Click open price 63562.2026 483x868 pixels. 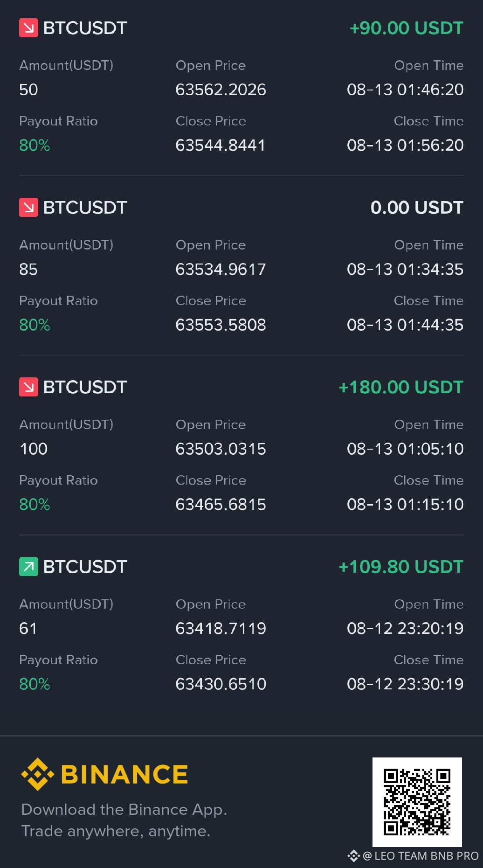[x=221, y=90]
